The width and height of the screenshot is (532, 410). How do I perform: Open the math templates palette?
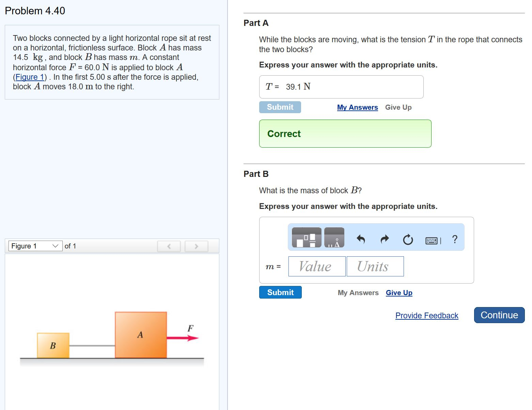[x=307, y=237]
